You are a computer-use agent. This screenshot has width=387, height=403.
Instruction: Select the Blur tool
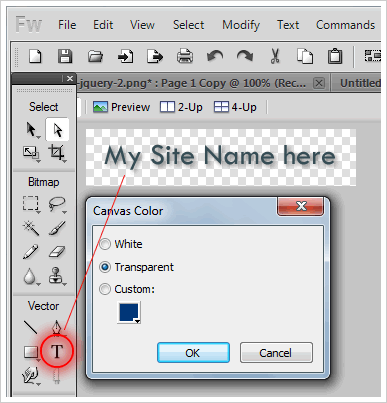tap(30, 277)
